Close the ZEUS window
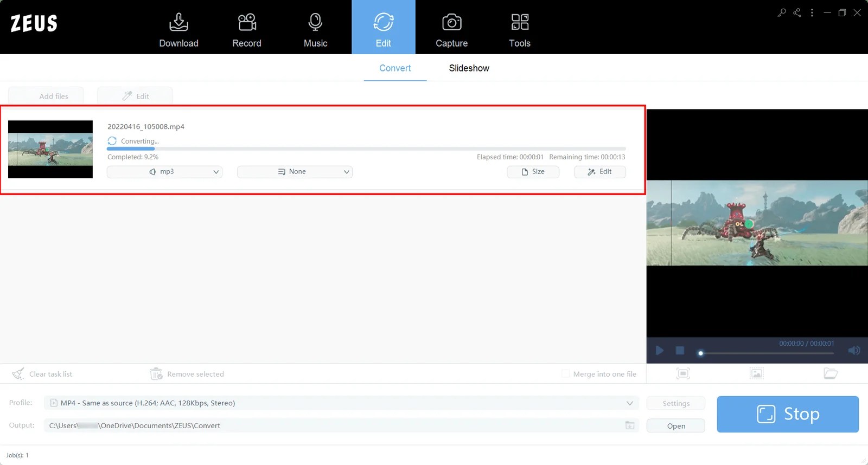Image resolution: width=868 pixels, height=465 pixels. (857, 12)
